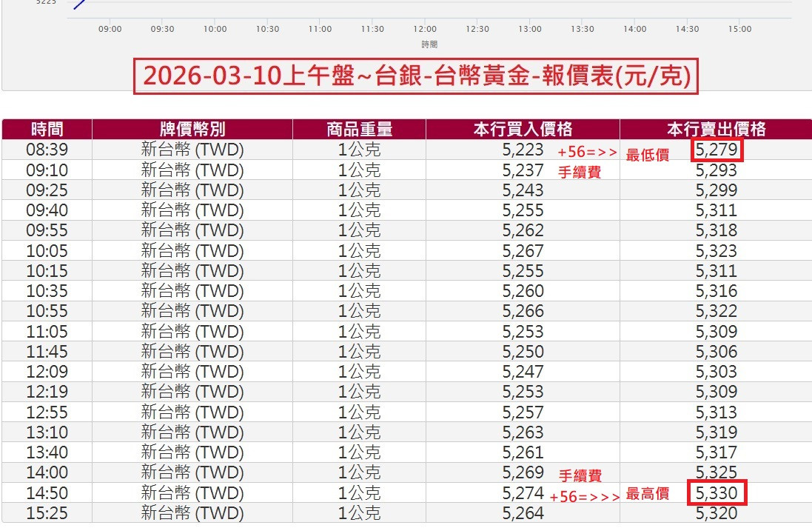Select the 09:25 time cell
The height and width of the screenshot is (528, 812).
47,190
